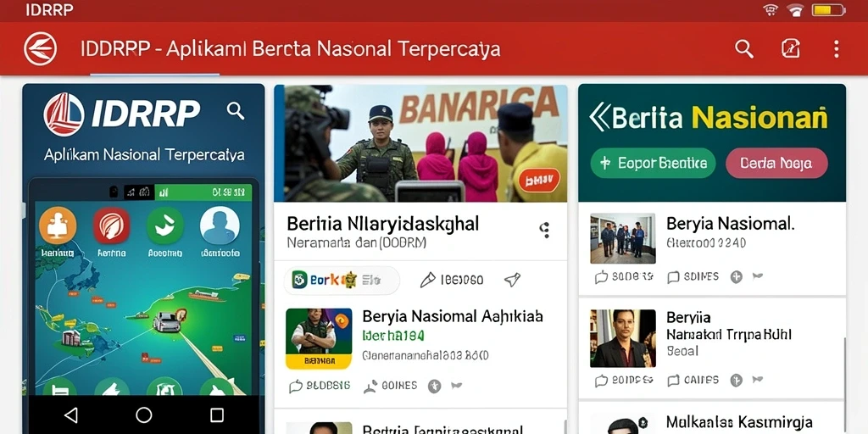Viewport: 868px width, 434px height.
Task: Click the building marker on the map island
Action: coord(72,337)
